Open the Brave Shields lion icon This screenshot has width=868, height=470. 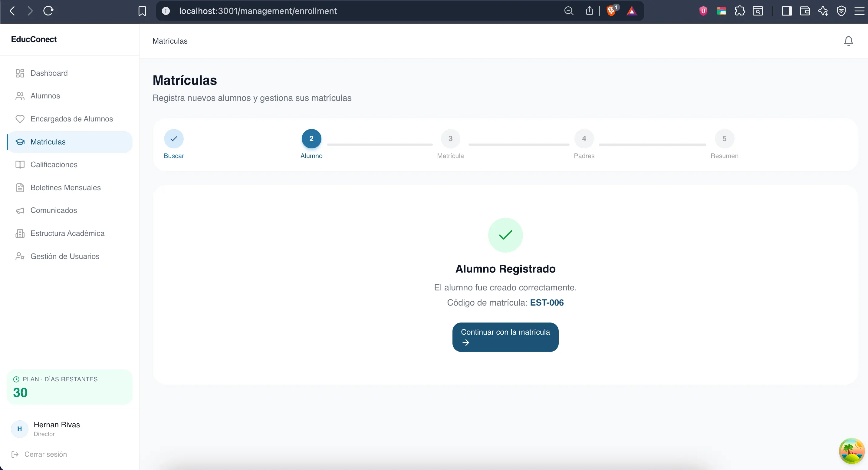tap(611, 11)
